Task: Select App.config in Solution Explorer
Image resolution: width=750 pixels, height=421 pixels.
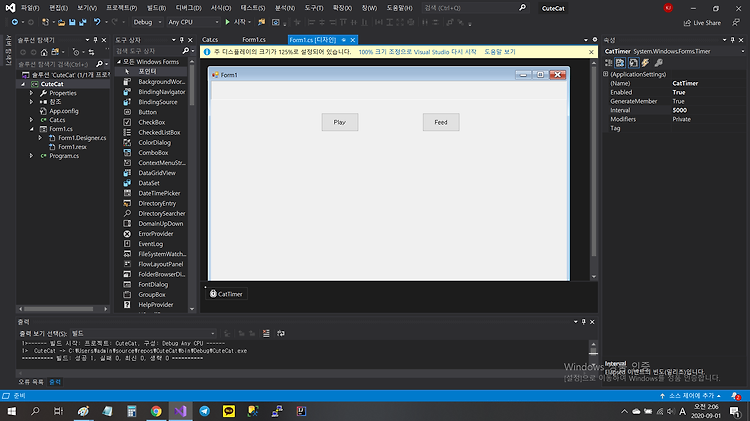Action: click(64, 111)
